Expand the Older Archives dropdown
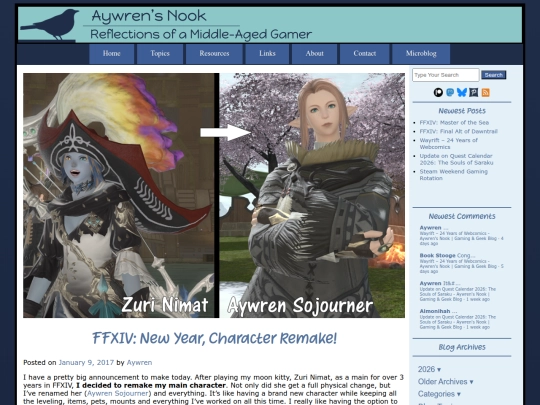 445,382
